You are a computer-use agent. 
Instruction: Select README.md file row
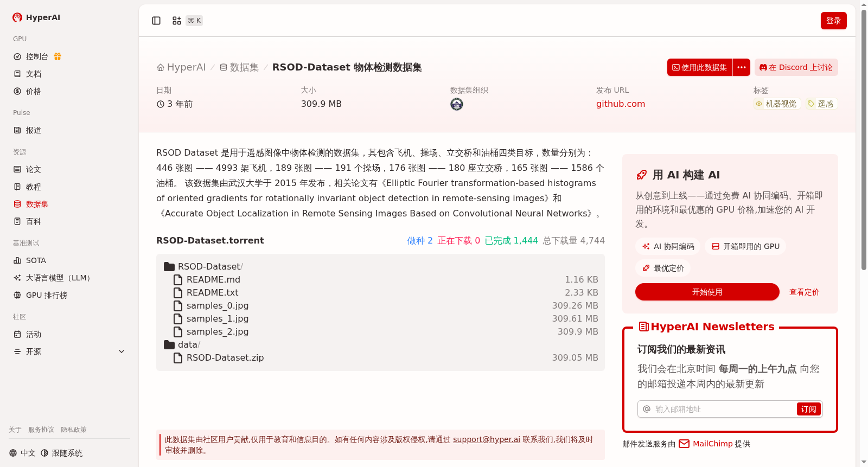(x=386, y=279)
